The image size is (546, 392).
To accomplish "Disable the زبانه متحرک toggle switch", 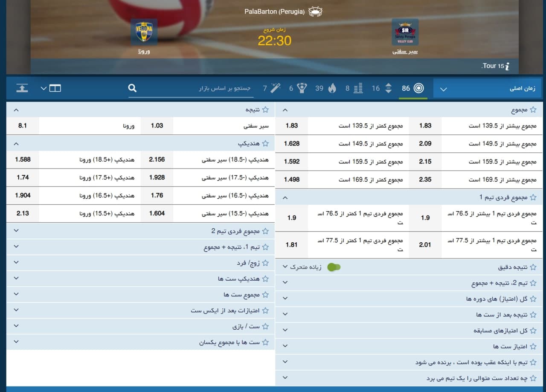I will coord(334,267).
